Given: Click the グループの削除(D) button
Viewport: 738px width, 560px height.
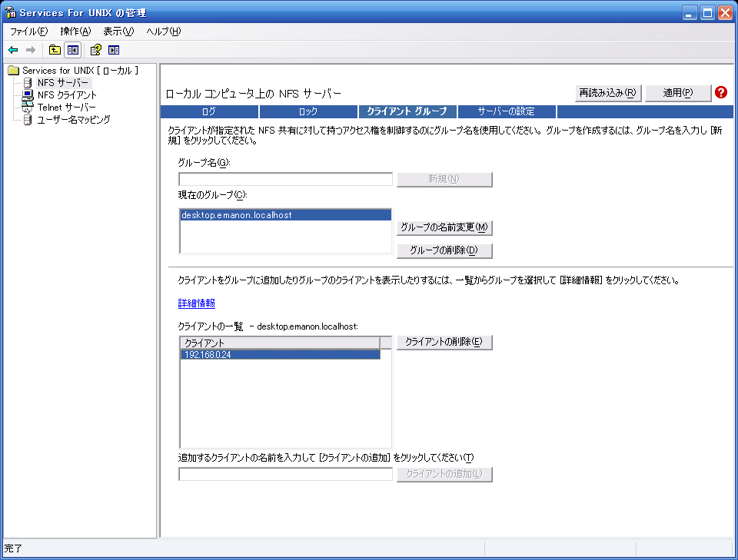Looking at the screenshot, I should (x=444, y=250).
